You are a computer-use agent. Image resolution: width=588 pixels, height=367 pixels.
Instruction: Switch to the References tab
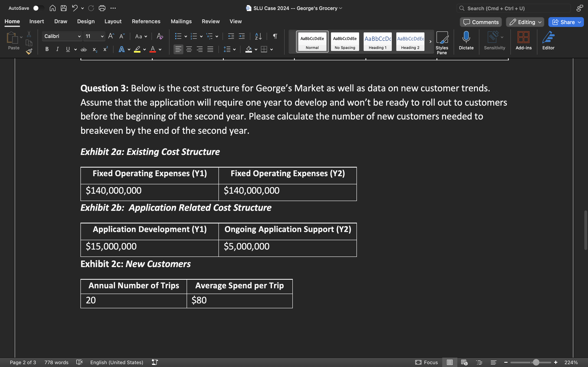tap(146, 21)
